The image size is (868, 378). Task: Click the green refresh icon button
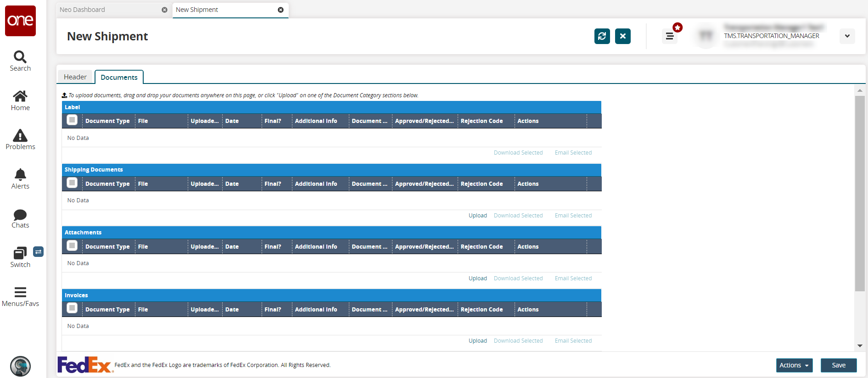pos(602,36)
